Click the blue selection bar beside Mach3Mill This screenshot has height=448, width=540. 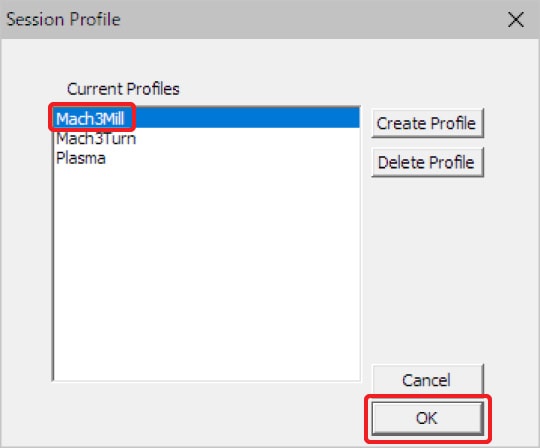(x=247, y=118)
